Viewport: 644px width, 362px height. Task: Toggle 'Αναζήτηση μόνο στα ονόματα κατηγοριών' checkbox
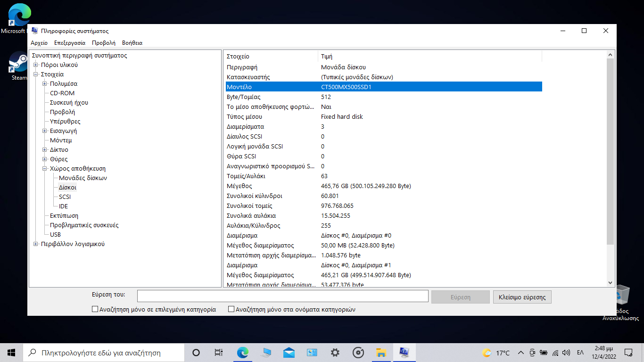pyautogui.click(x=231, y=310)
